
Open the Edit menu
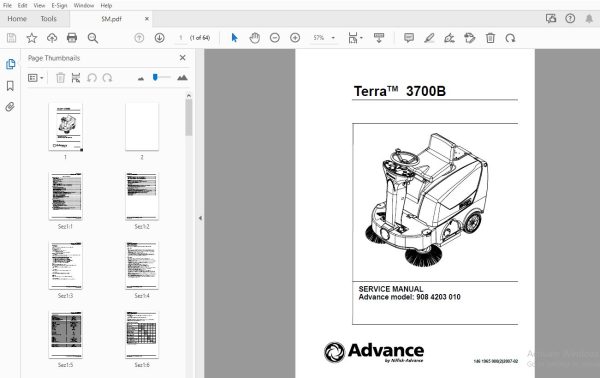(23, 5)
